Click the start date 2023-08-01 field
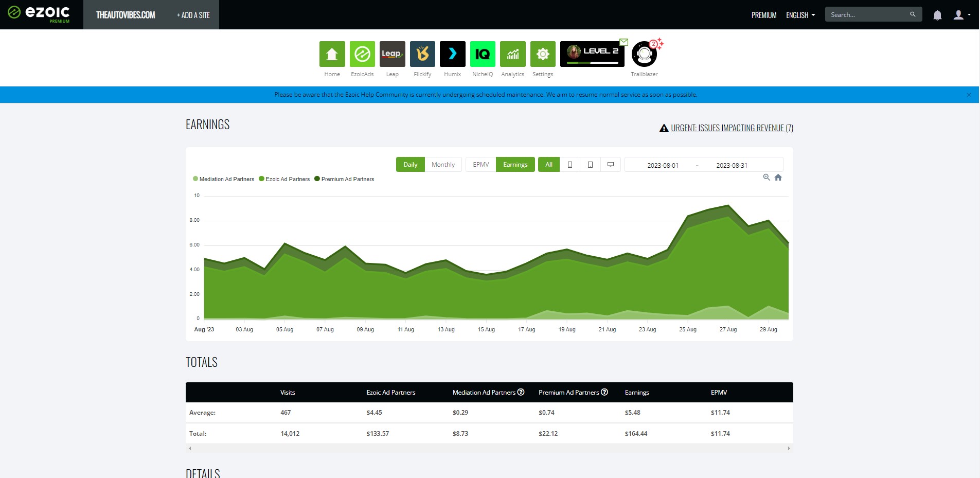The width and height of the screenshot is (980, 478). click(663, 165)
